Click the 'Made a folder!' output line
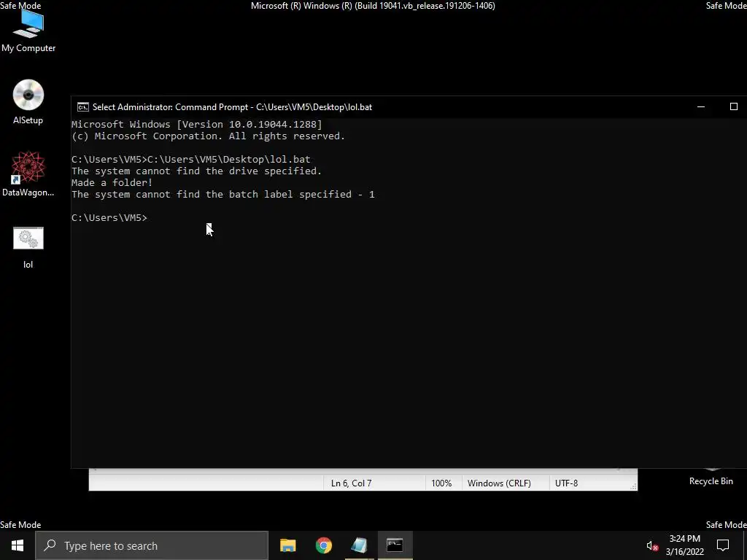This screenshot has height=560, width=747. click(x=112, y=182)
